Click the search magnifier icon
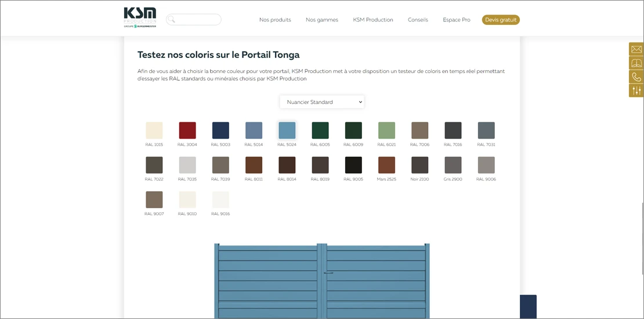644x319 pixels. (x=172, y=20)
